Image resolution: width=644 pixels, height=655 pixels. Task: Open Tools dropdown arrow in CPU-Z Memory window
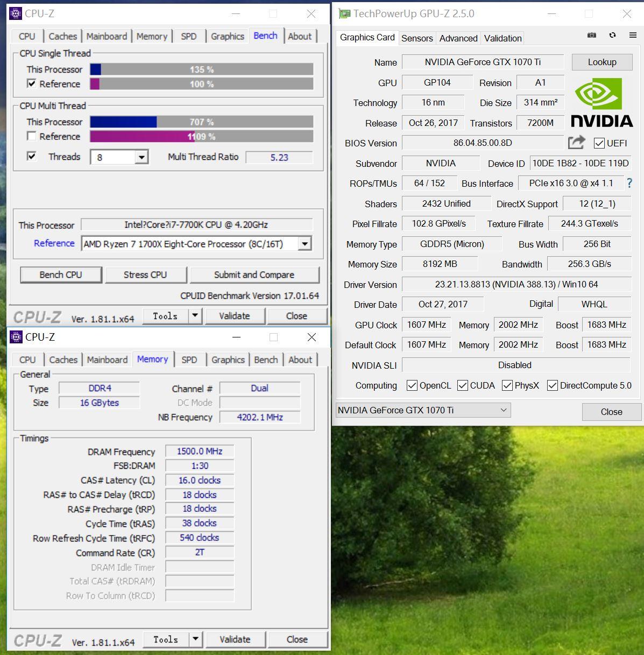tap(195, 639)
